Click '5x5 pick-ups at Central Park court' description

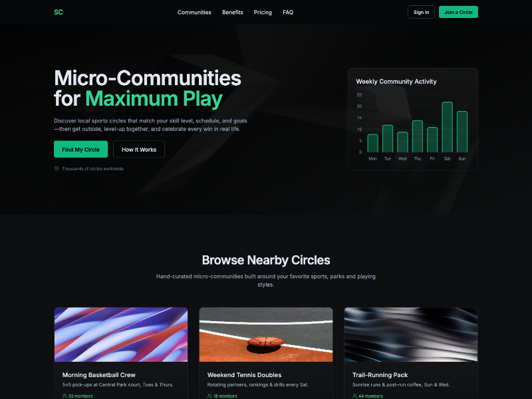[118, 385]
